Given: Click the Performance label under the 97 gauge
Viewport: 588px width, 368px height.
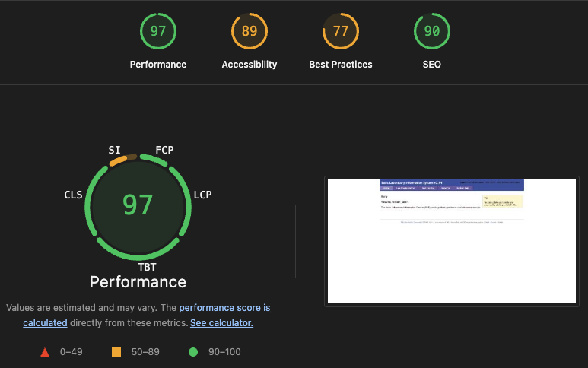Looking at the screenshot, I should point(158,65).
